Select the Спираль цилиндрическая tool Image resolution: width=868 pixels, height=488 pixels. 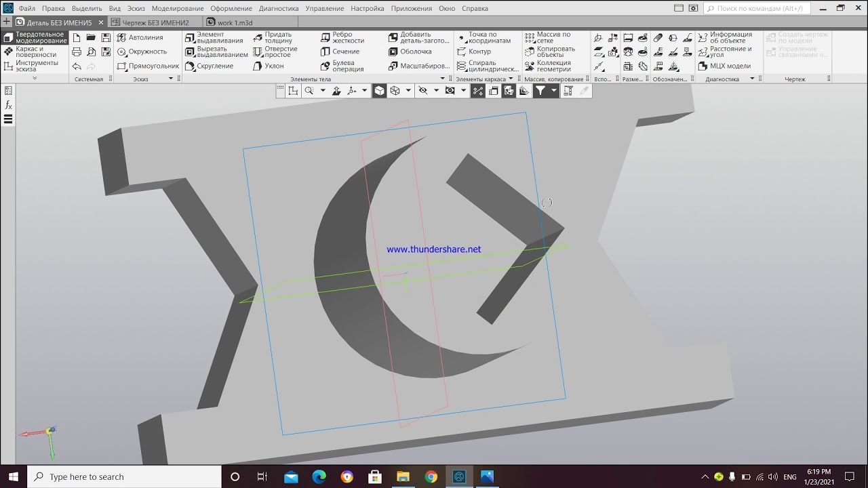(488, 66)
